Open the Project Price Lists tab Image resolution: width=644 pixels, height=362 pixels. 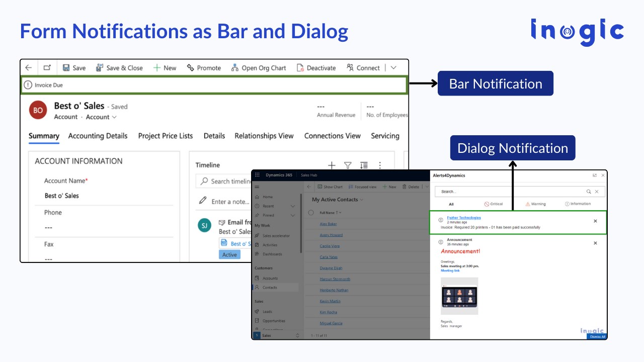(166, 136)
